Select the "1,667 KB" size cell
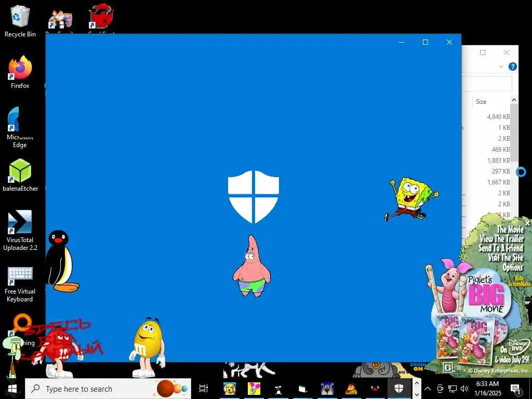The height and width of the screenshot is (399, 532). [x=498, y=182]
